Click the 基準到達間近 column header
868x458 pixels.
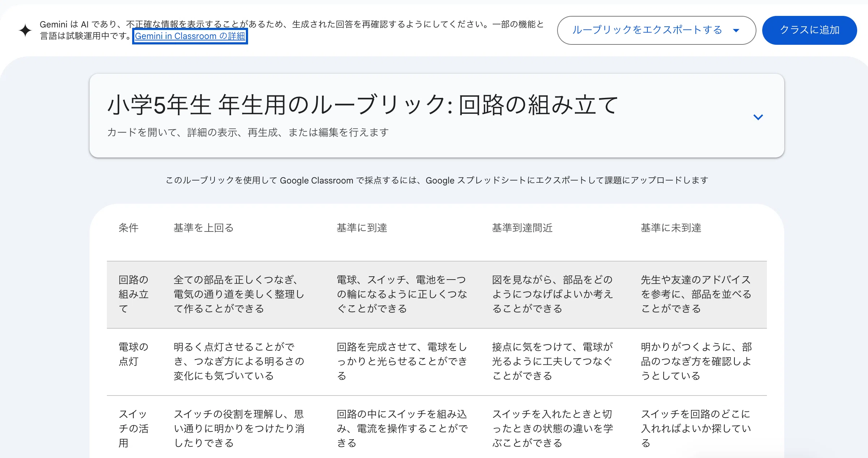(522, 228)
